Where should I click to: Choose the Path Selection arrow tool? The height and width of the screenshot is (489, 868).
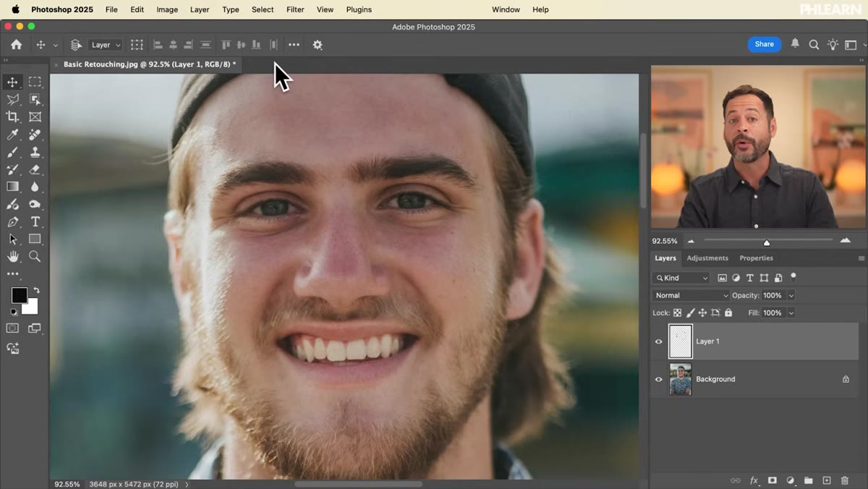(x=12, y=239)
